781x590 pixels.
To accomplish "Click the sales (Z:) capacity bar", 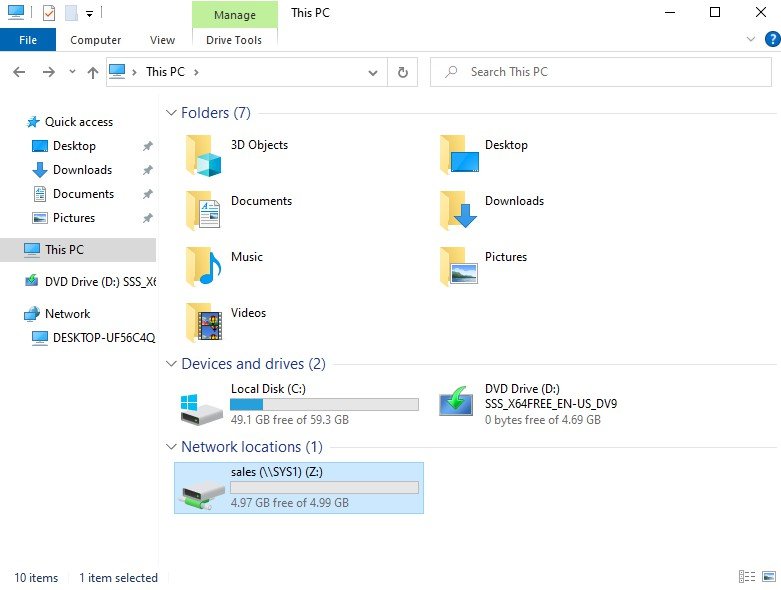I will (324, 487).
